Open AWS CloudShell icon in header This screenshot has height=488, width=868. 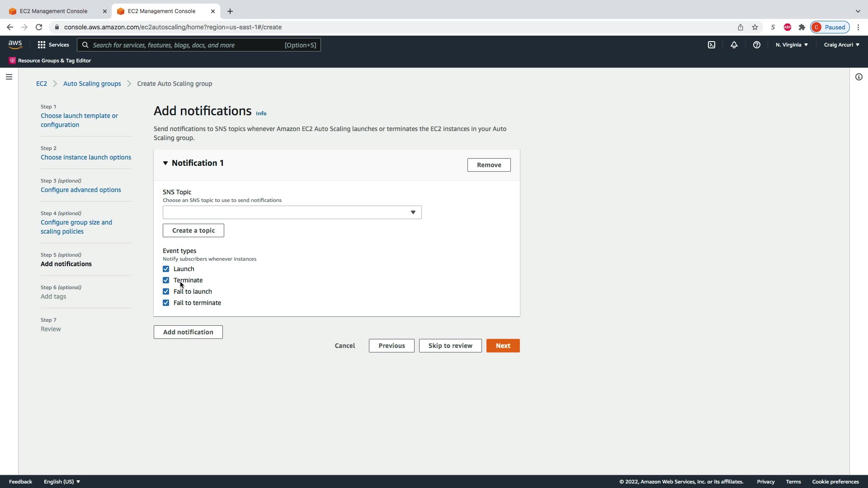point(712,45)
